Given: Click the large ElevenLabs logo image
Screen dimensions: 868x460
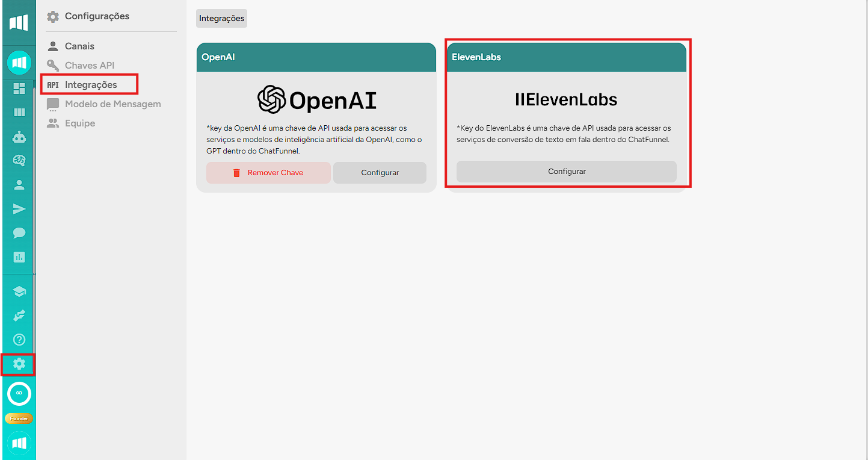Looking at the screenshot, I should [x=566, y=99].
